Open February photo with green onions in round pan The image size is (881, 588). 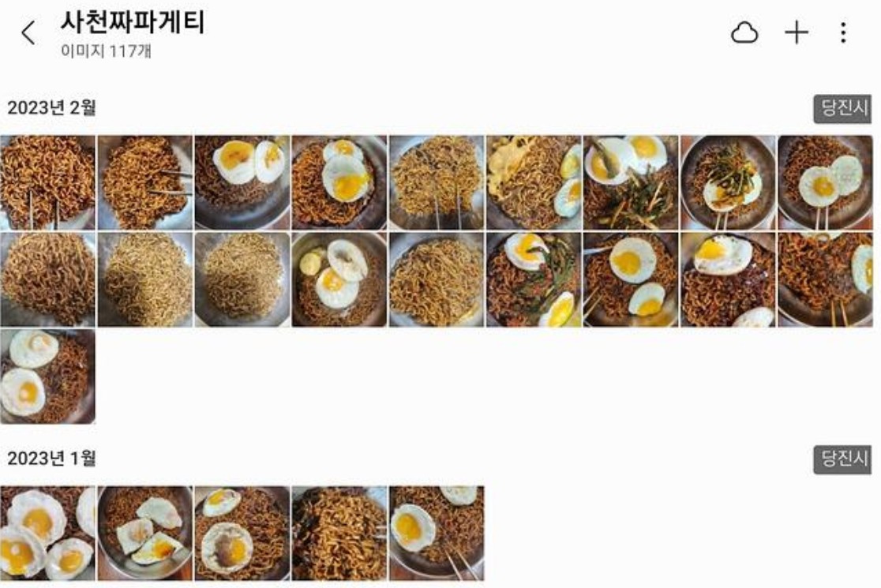728,182
